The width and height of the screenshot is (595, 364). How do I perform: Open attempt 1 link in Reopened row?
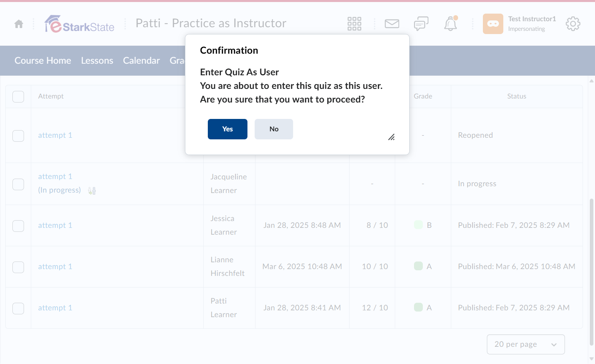tap(55, 135)
